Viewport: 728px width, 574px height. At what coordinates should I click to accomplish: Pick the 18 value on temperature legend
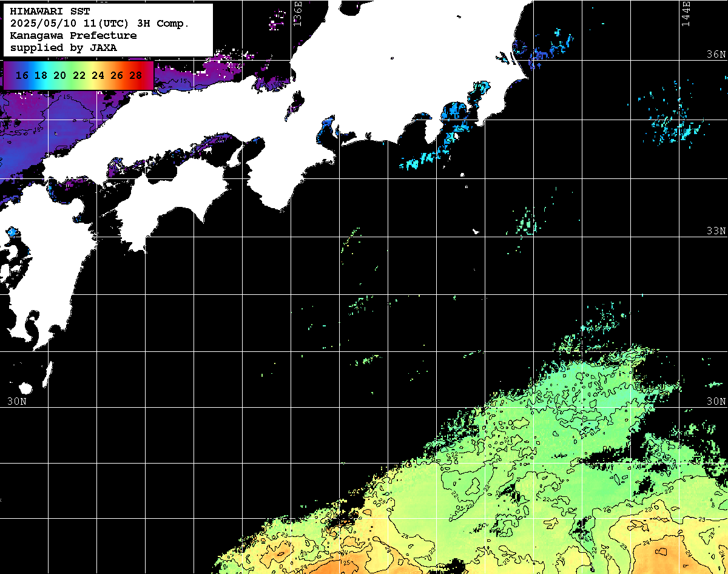(41, 76)
